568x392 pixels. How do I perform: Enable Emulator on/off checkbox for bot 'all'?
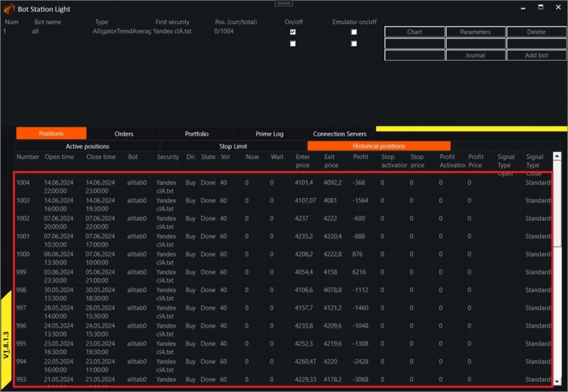click(x=354, y=32)
